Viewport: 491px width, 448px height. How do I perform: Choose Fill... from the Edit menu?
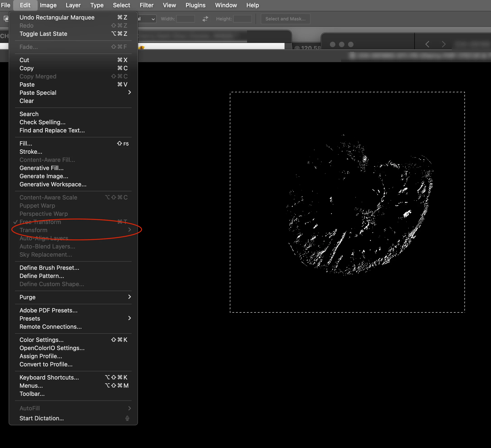coord(26,144)
